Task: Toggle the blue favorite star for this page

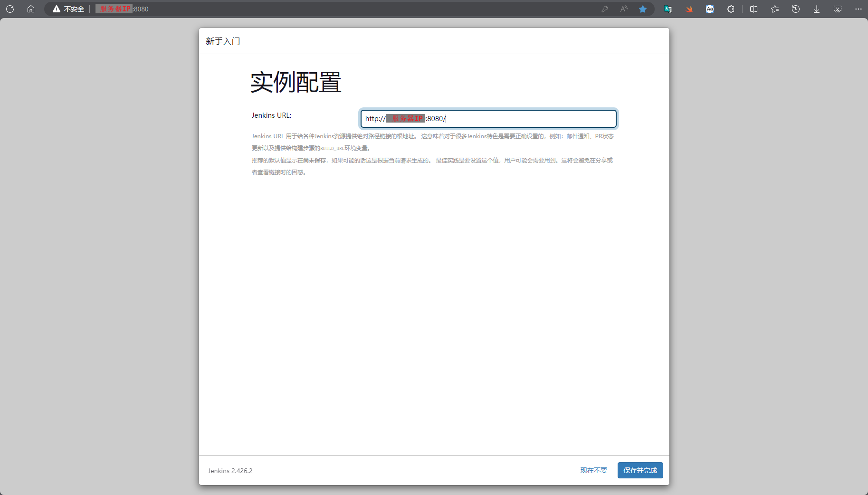Action: coord(643,9)
